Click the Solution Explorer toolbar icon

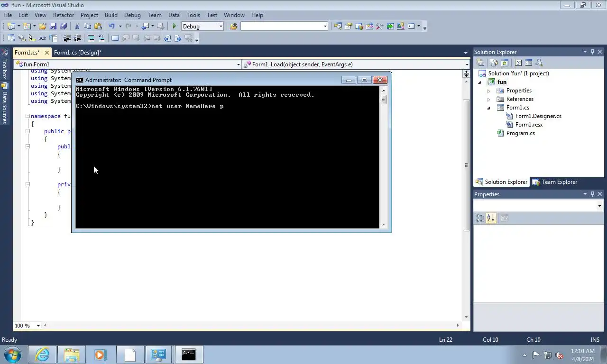[338, 27]
